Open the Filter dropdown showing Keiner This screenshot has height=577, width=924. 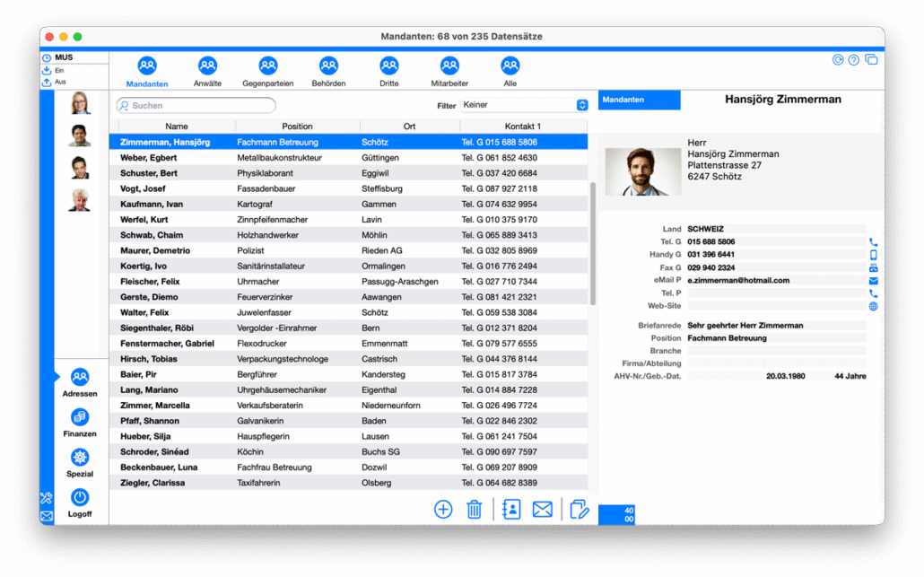coord(525,105)
